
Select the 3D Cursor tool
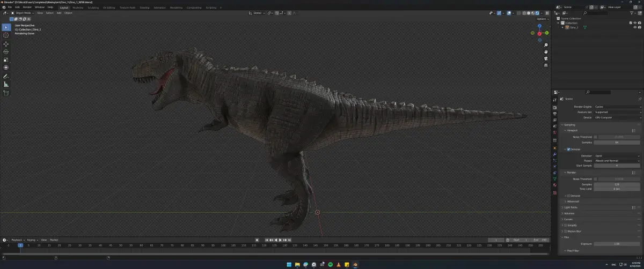[x=6, y=35]
